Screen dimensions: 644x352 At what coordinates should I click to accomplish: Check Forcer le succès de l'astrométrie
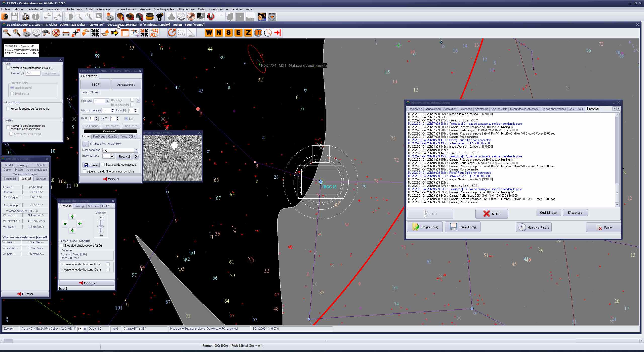click(8, 109)
